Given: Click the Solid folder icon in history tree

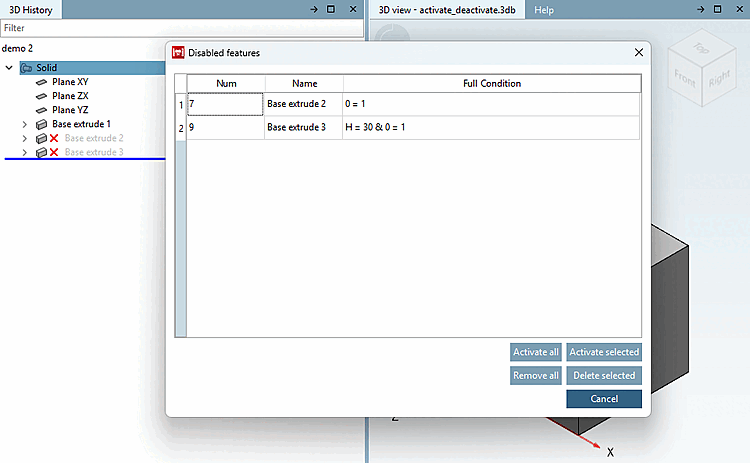Looking at the screenshot, I should (x=26, y=68).
